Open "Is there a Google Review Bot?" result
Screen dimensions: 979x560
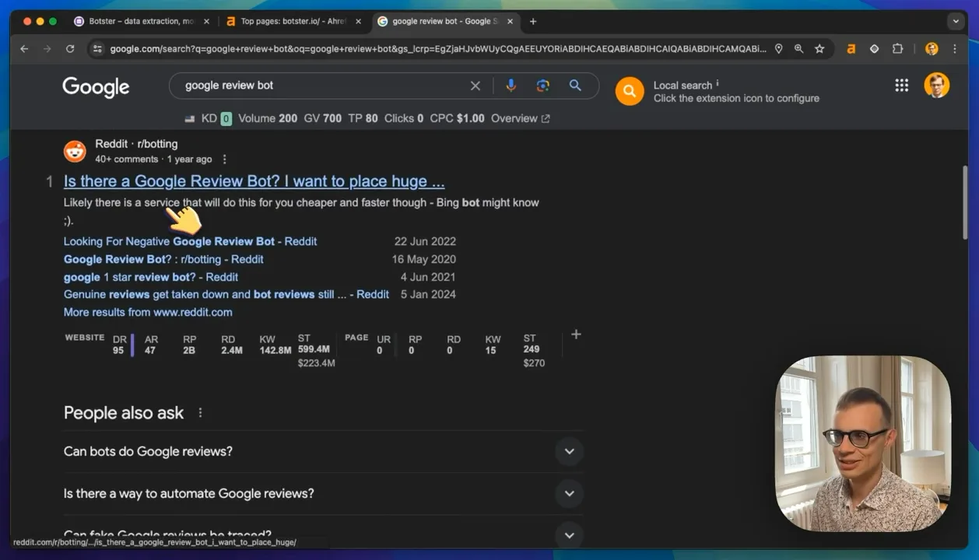(x=254, y=181)
